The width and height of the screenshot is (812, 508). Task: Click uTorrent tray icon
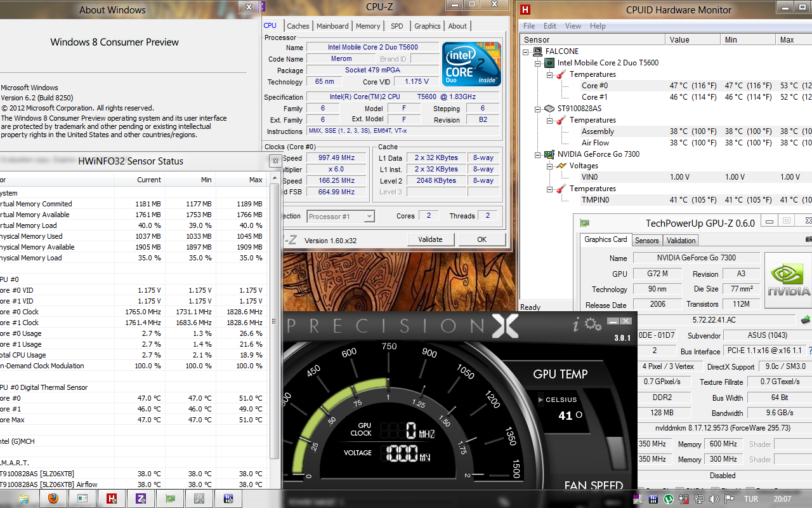pos(669,498)
